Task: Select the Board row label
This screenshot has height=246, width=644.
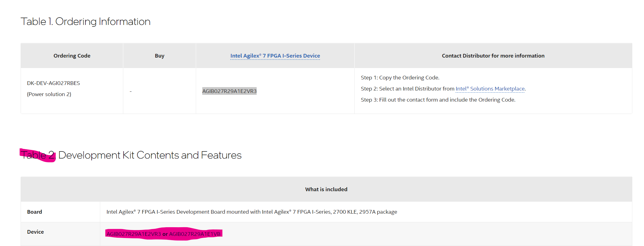Action: [34, 212]
